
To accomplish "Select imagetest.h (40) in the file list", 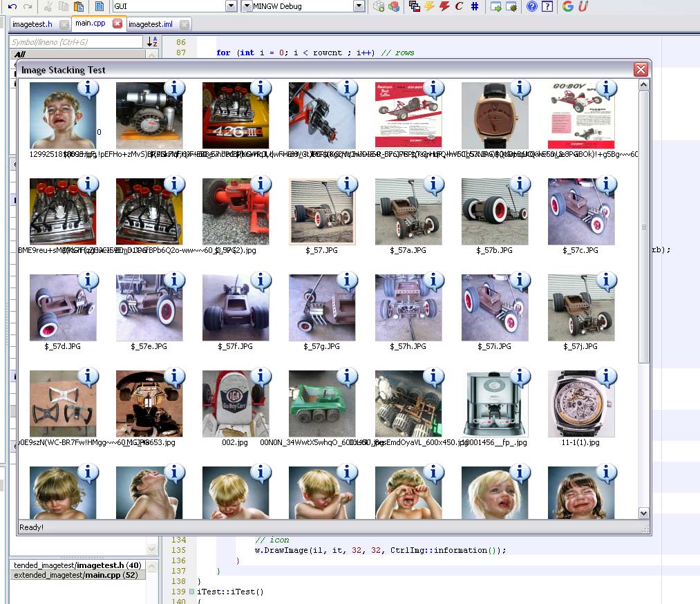I will point(77,565).
